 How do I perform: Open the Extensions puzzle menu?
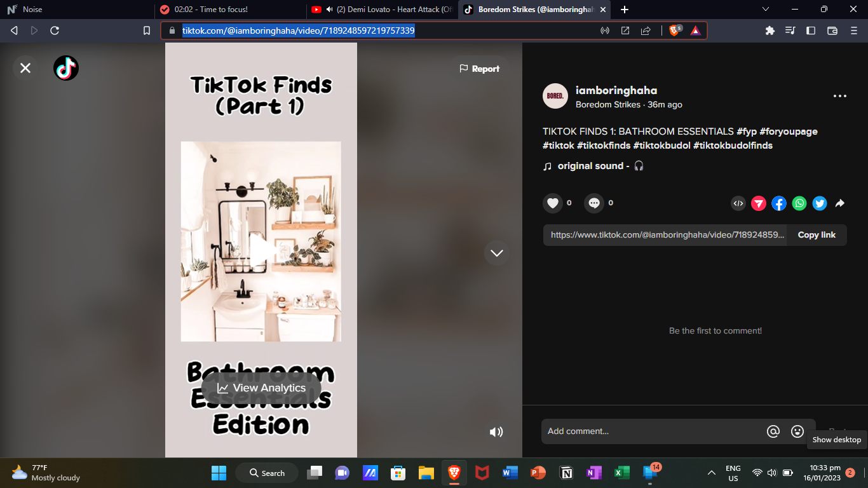[770, 30]
